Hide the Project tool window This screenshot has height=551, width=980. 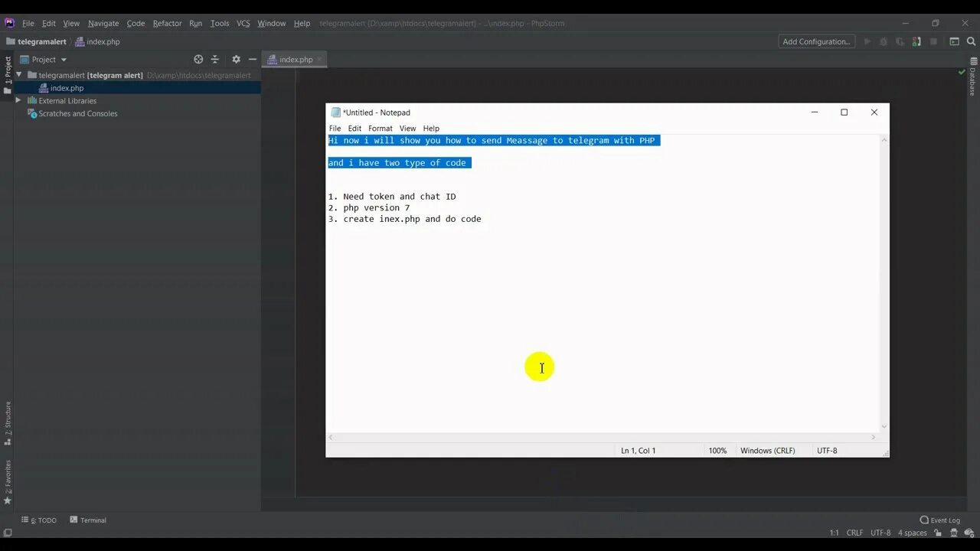click(x=253, y=59)
